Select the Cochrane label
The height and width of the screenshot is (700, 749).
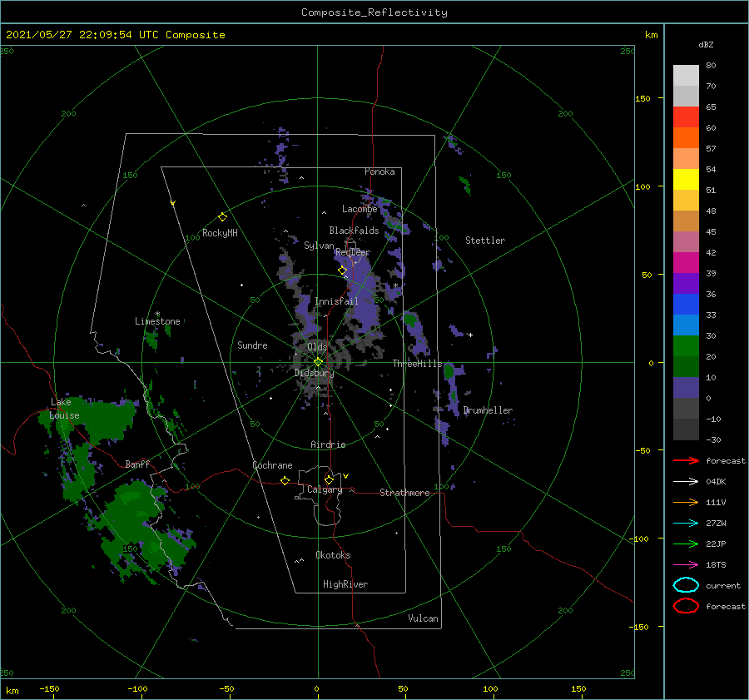272,465
